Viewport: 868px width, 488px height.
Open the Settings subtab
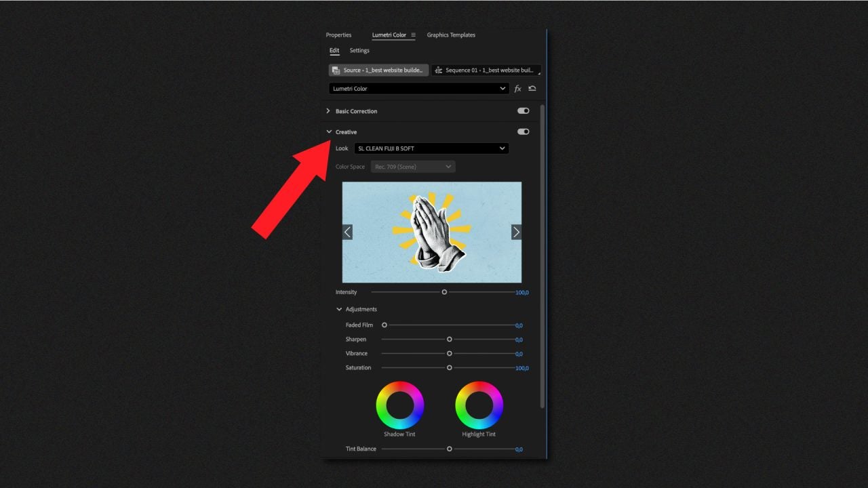click(359, 50)
